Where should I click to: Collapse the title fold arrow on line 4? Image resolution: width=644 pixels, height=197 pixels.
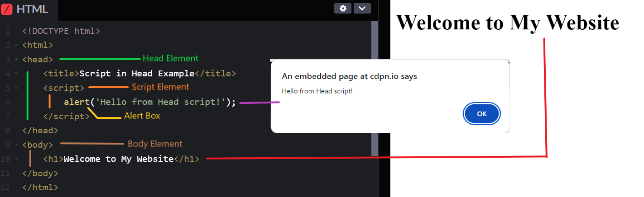17,74
